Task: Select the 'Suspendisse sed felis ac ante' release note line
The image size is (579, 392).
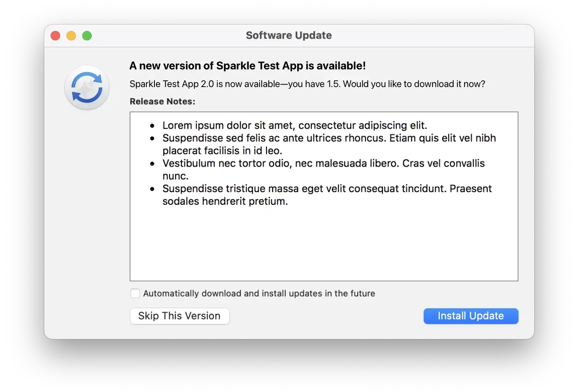Action: [329, 138]
